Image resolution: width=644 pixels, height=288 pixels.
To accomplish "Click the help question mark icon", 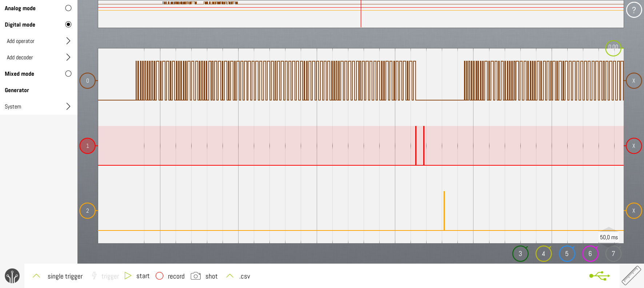I will tap(634, 10).
